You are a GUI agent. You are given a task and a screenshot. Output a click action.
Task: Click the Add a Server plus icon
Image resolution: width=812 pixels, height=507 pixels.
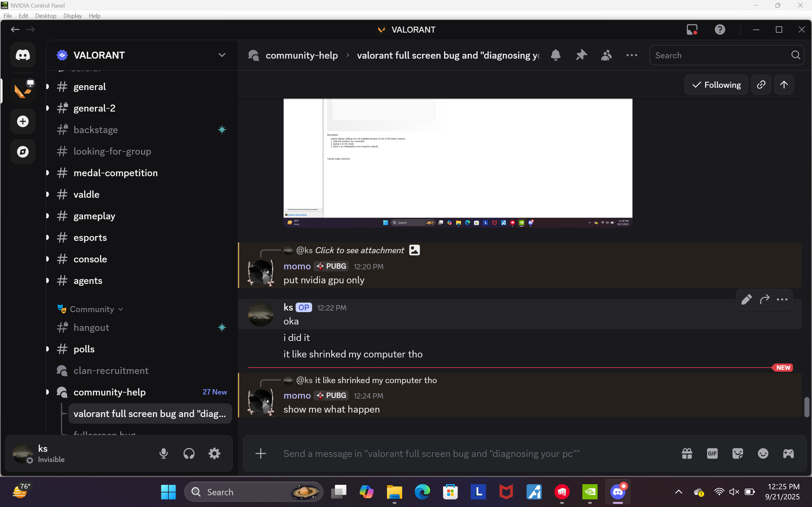coord(23,121)
